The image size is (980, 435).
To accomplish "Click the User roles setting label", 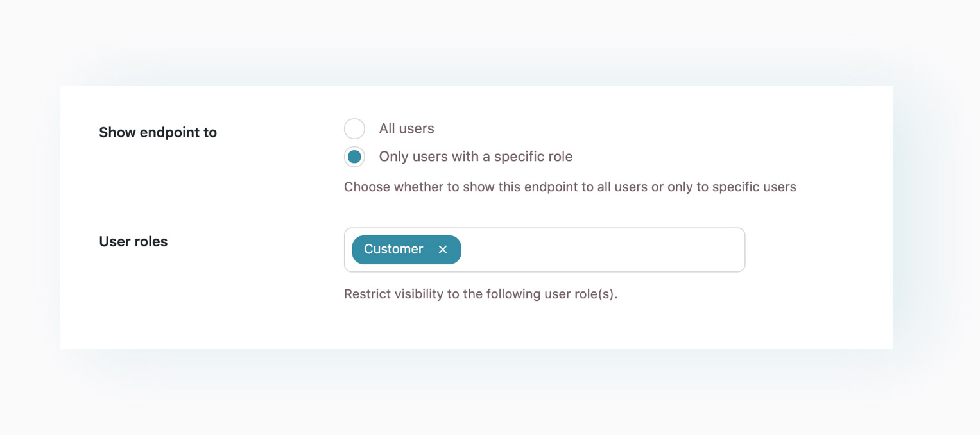I will 133,242.
